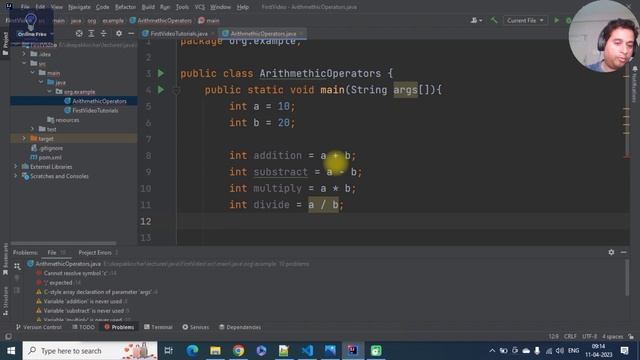Collapse the org.example package
Image resolution: width=640 pixels, height=360 pixels.
click(x=49, y=91)
